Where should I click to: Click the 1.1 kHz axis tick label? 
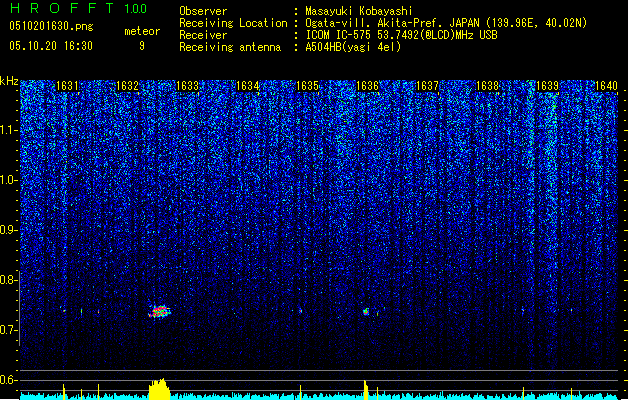click(x=9, y=131)
